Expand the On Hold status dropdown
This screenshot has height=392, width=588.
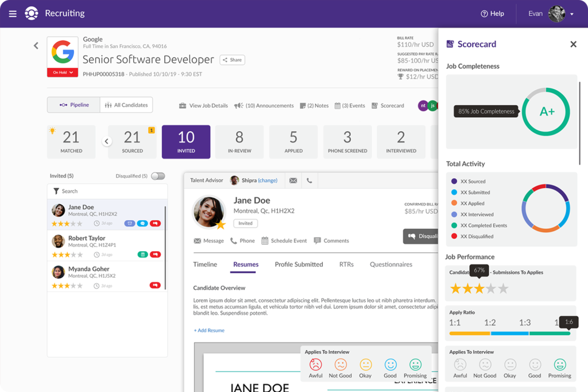[63, 72]
